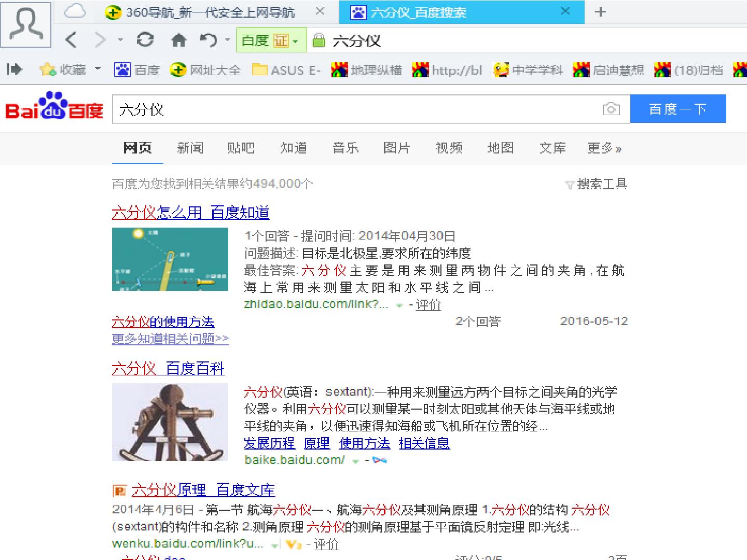Expand arrow beside zhidao.baidu.com link
The width and height of the screenshot is (747, 560).
pos(399,305)
